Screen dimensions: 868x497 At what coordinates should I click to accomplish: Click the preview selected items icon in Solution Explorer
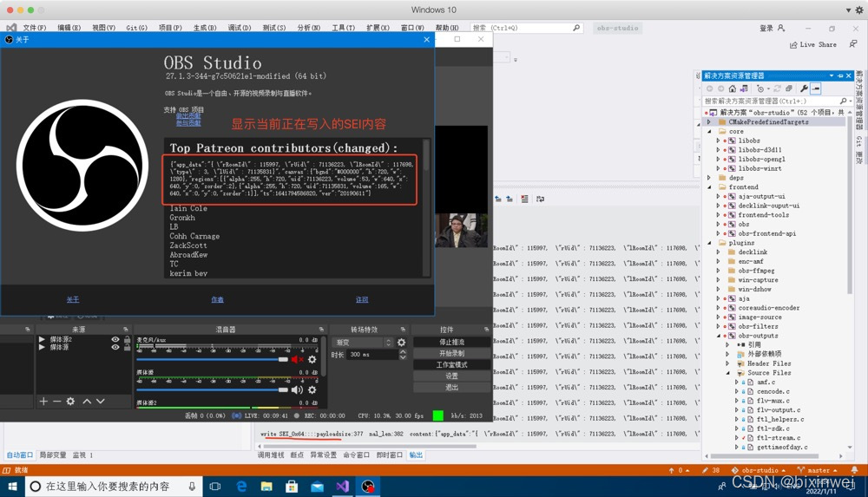pyautogui.click(x=815, y=88)
